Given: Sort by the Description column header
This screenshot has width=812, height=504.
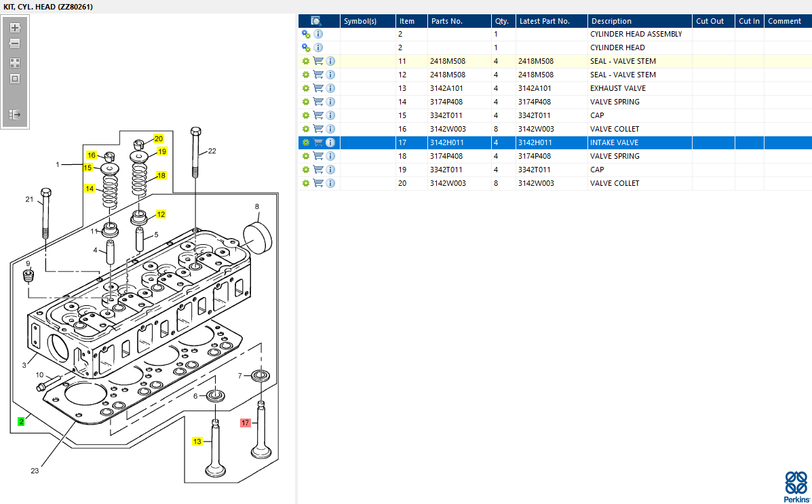Looking at the screenshot, I should coord(611,21).
